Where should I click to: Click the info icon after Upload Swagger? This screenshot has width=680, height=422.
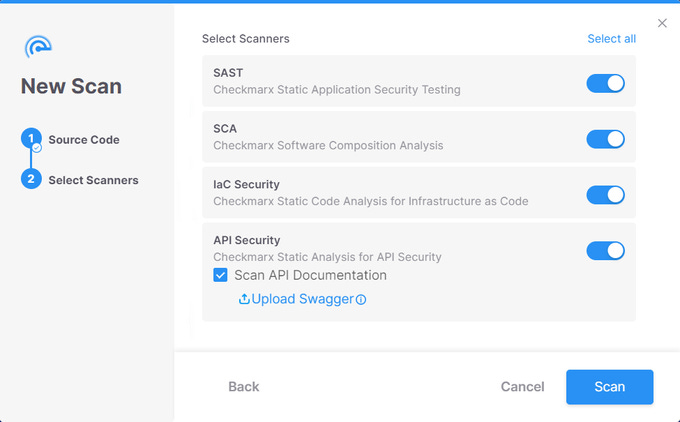pyautogui.click(x=361, y=299)
